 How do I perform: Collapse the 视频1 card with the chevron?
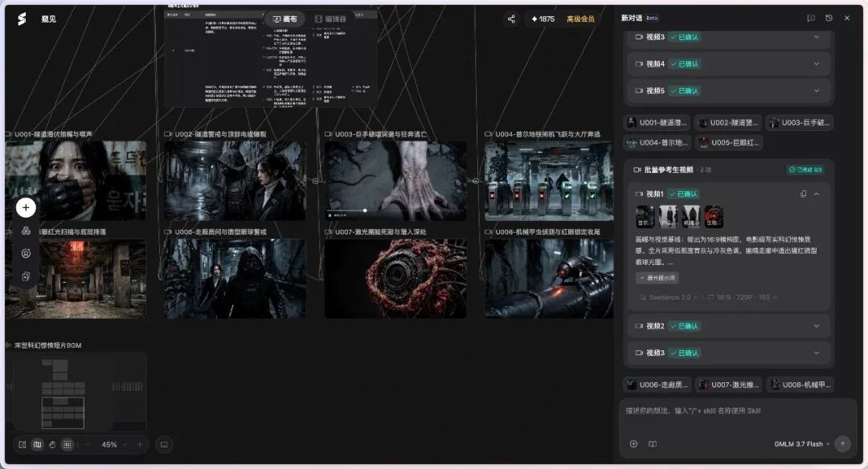pyautogui.click(x=817, y=194)
